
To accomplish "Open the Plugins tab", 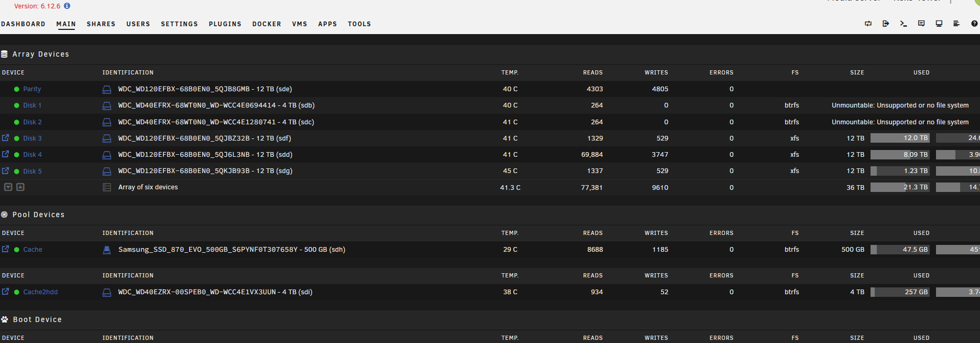I will [225, 24].
